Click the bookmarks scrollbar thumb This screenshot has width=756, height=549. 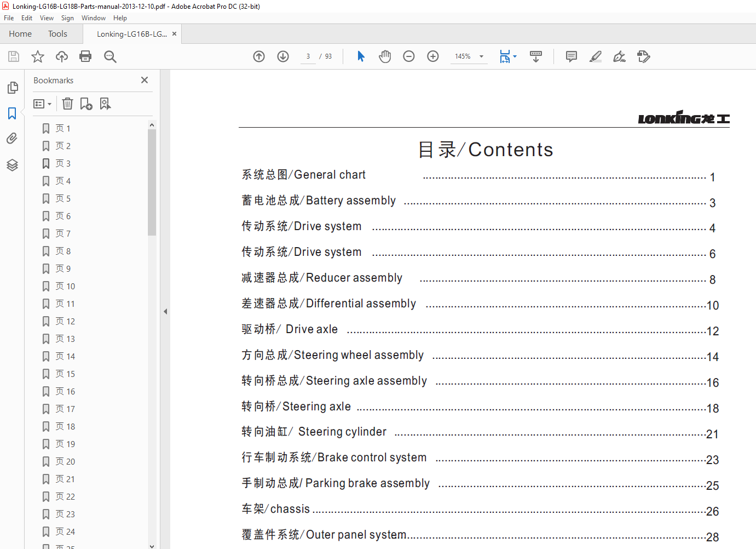(x=152, y=182)
